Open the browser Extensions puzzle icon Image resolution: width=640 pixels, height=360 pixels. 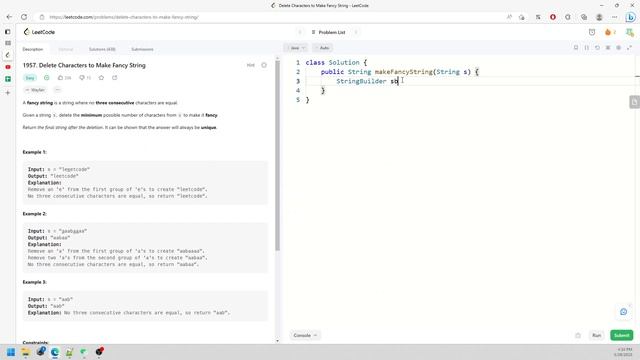coord(568,17)
